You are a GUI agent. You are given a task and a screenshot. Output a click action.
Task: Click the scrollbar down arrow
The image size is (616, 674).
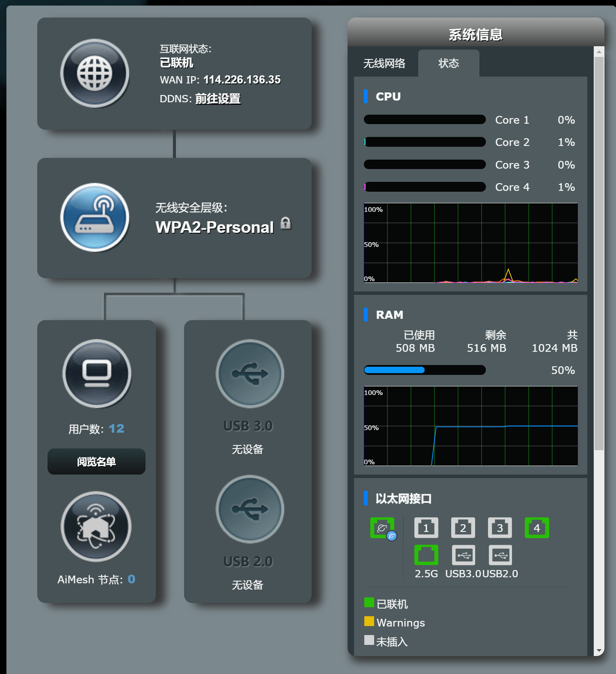pos(599,650)
